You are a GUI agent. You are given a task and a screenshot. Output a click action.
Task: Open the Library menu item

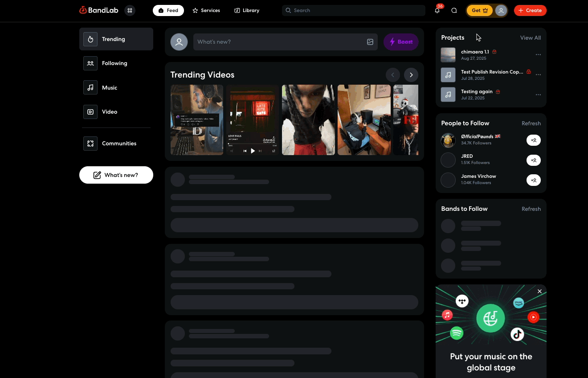tap(246, 10)
